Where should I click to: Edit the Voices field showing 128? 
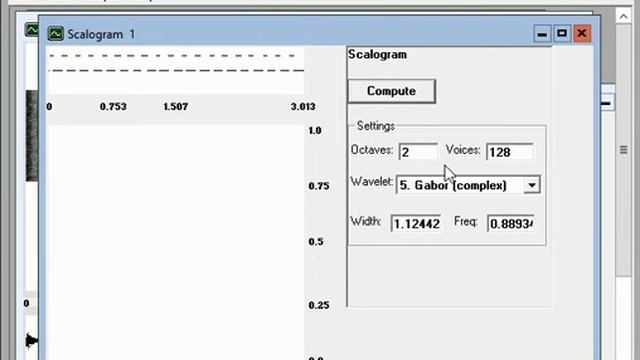510,152
